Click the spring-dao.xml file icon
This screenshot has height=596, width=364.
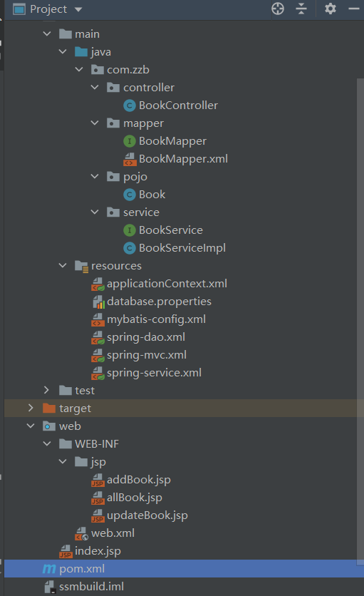point(98,337)
